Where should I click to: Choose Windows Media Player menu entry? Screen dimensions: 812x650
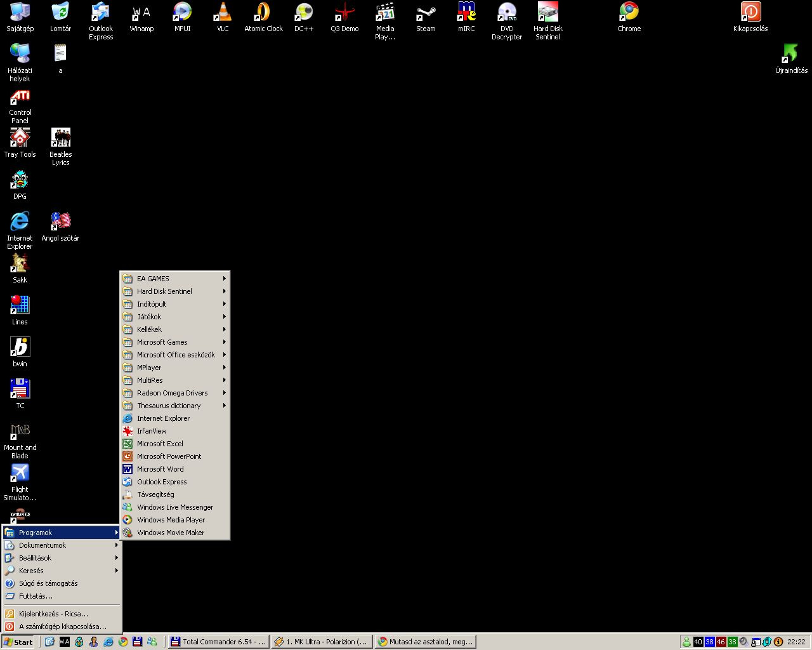[x=174, y=520]
